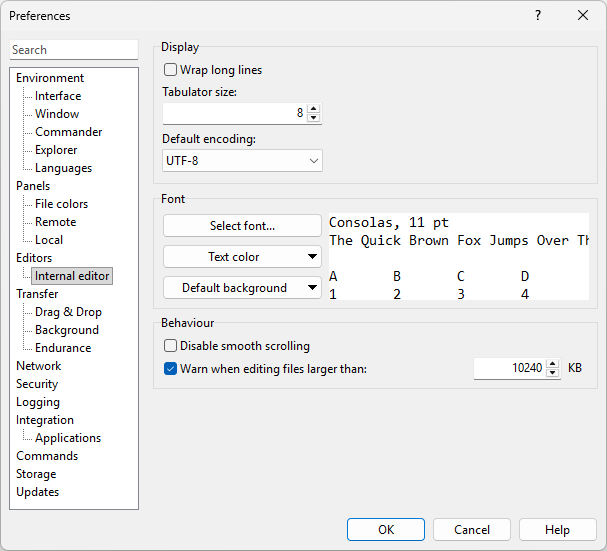
Task: Open Transfer preferences page
Action: click(x=37, y=294)
